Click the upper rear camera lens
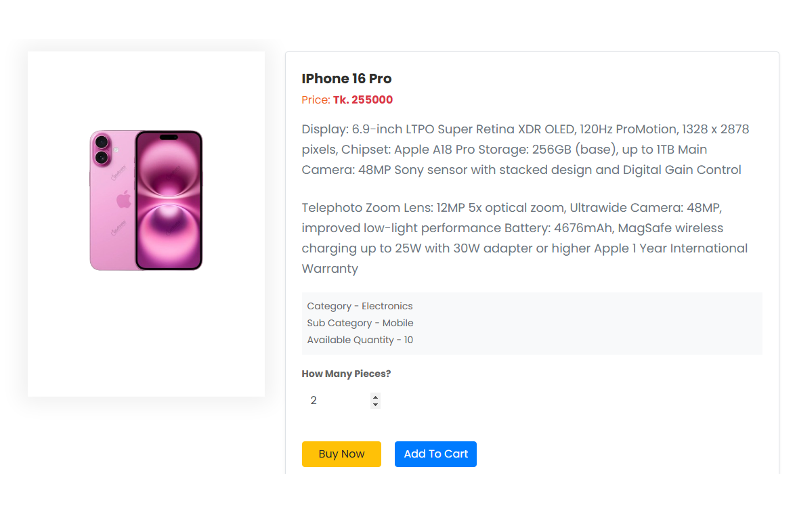795x532 pixels. tap(102, 142)
